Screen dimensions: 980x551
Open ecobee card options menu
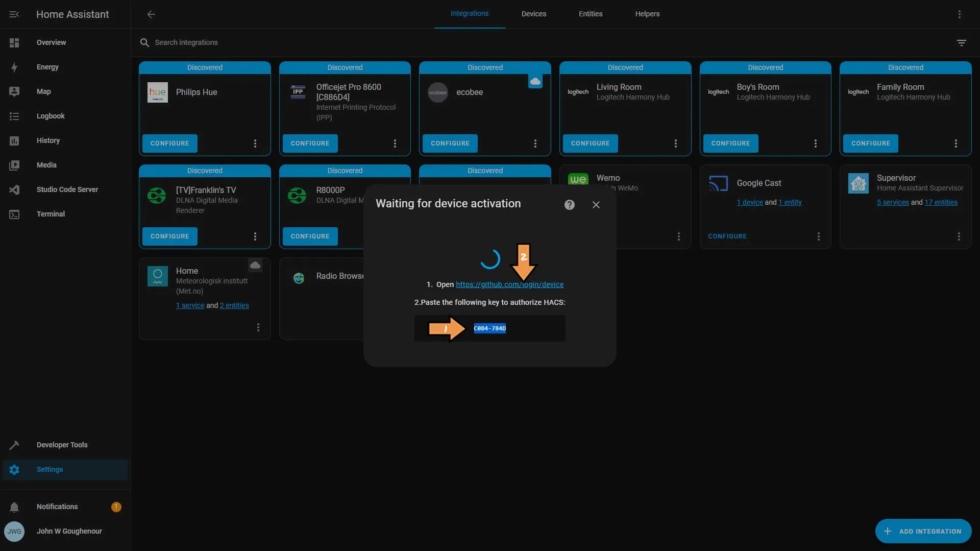pos(535,143)
